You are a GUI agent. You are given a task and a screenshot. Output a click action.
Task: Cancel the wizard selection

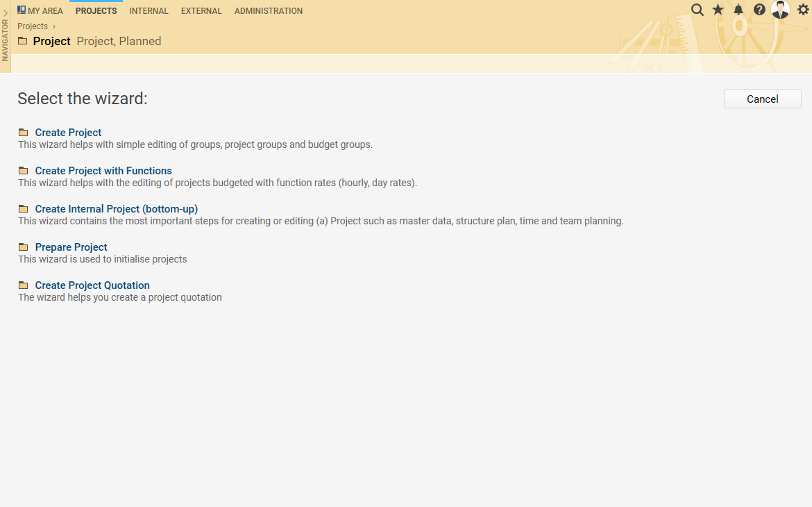762,99
